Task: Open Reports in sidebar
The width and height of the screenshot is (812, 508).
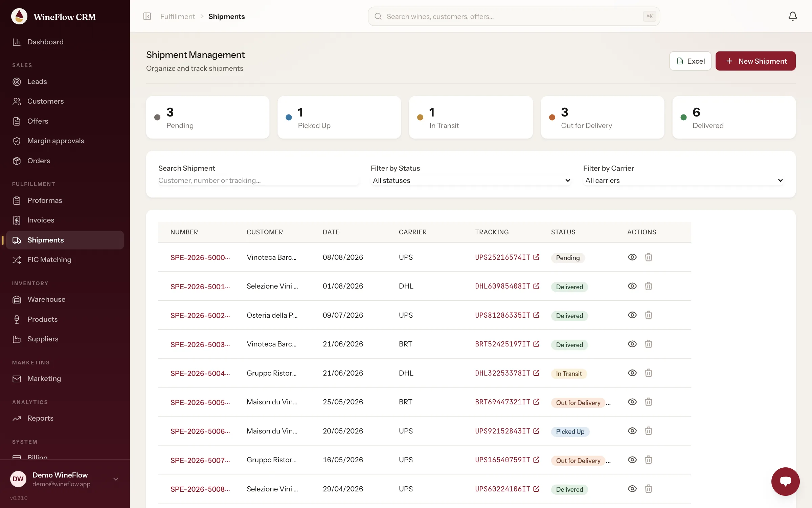Action: [x=65, y=418]
